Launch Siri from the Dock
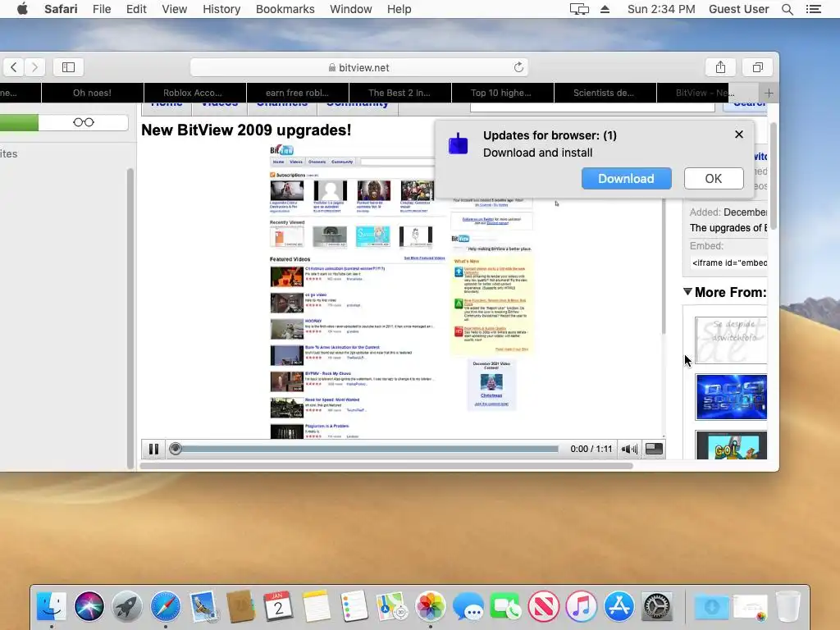840x630 pixels. click(x=89, y=606)
